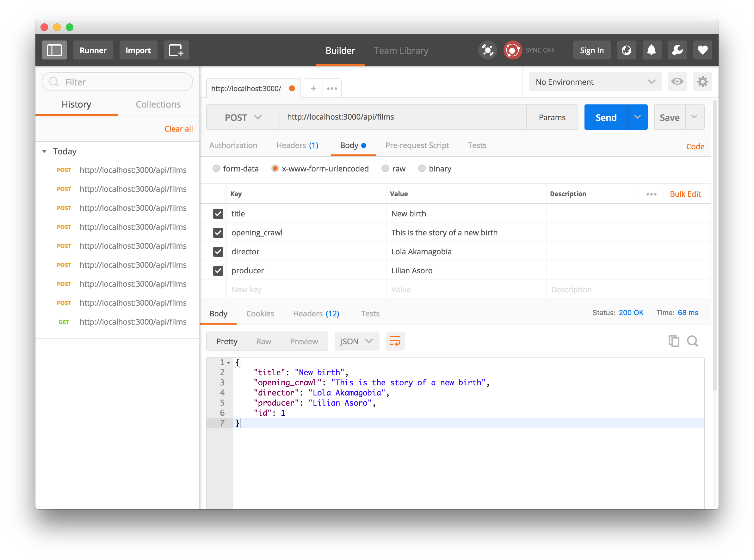The height and width of the screenshot is (560, 754).
Task: Select the JSON format dropdown in response
Action: (x=355, y=341)
